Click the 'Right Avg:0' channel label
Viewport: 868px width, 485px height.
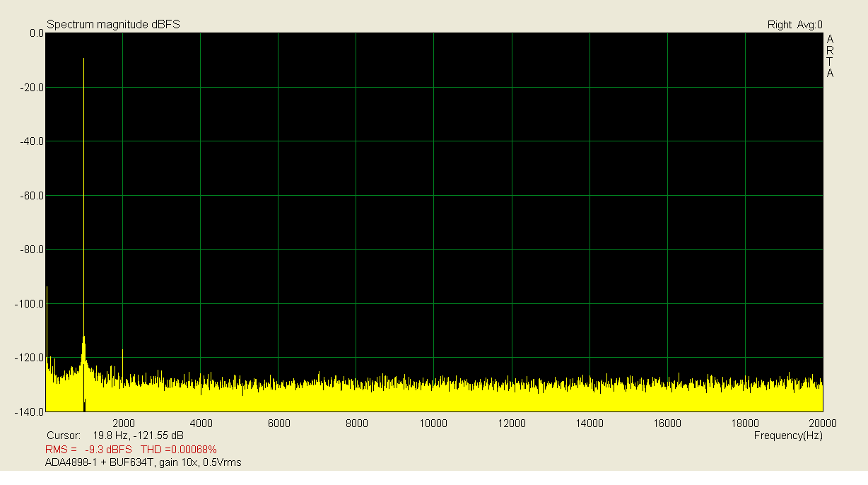click(x=795, y=25)
